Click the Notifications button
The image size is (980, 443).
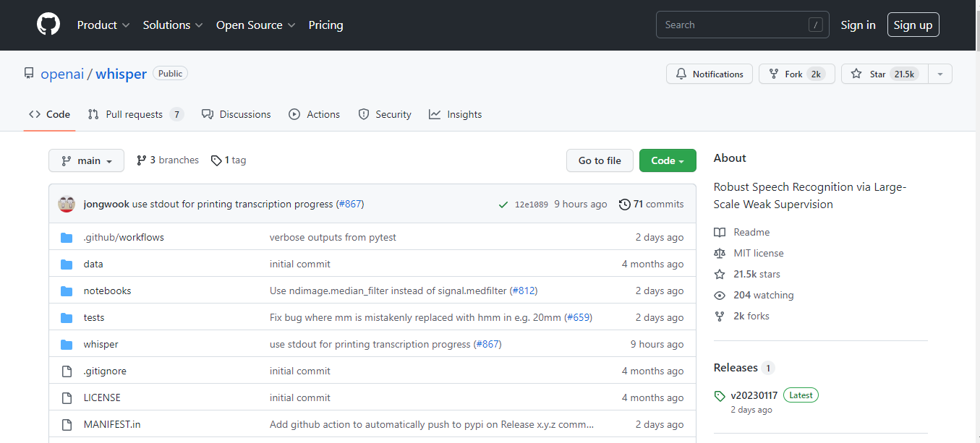point(710,74)
